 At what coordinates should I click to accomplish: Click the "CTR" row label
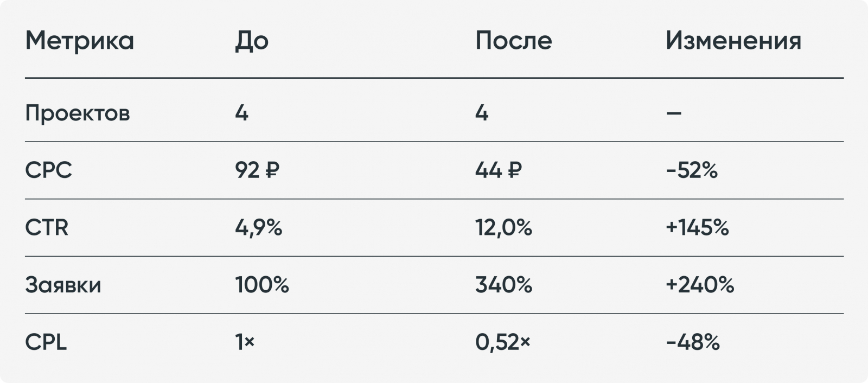(47, 228)
